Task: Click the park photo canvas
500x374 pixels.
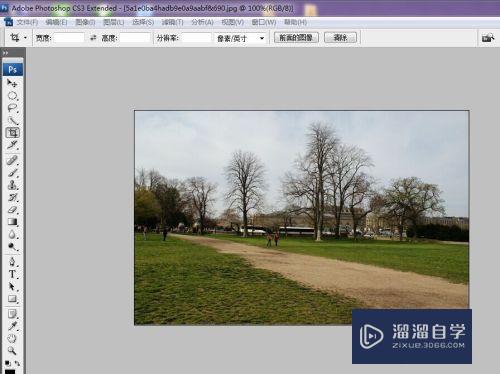Action: (x=301, y=217)
